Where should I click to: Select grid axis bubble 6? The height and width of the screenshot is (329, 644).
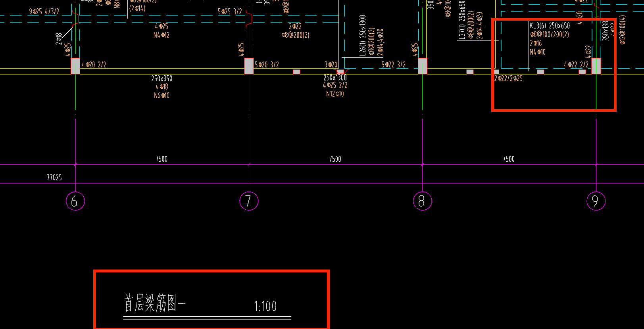(x=75, y=201)
